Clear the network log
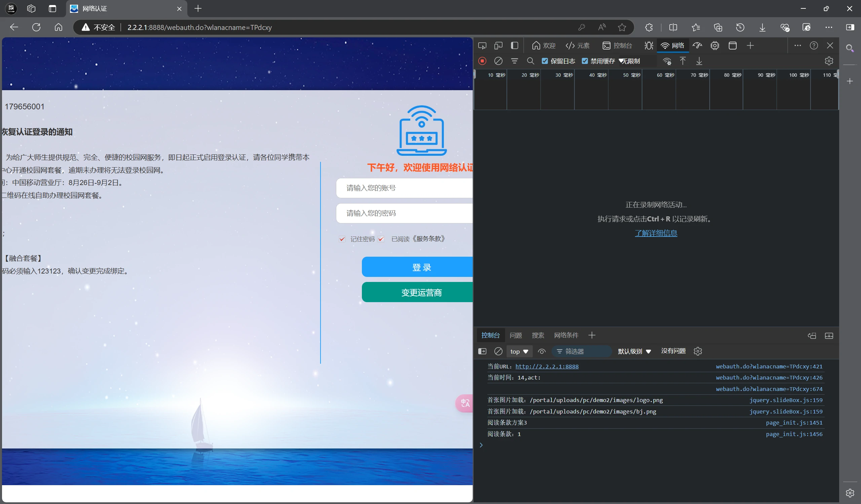861x504 pixels. point(498,61)
